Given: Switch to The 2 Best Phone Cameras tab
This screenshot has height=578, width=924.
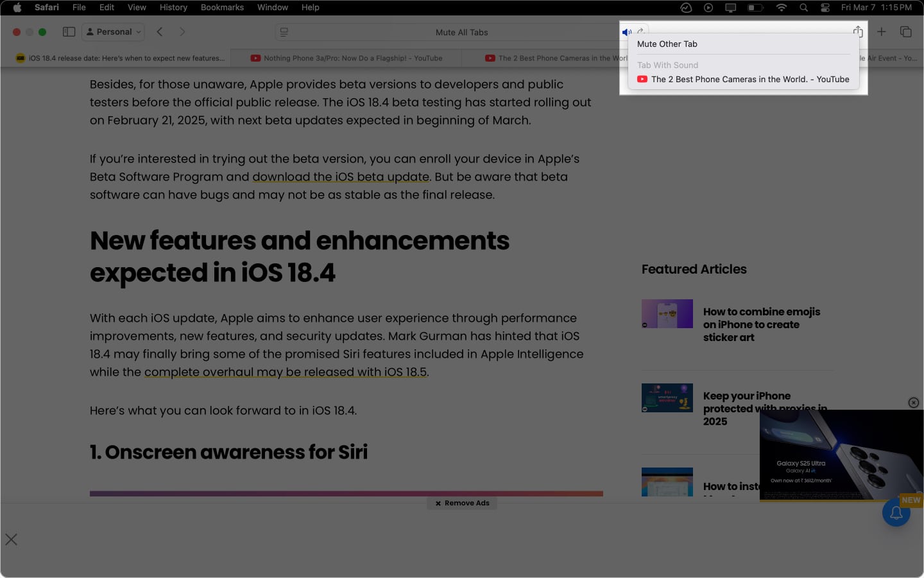Looking at the screenshot, I should pos(557,58).
